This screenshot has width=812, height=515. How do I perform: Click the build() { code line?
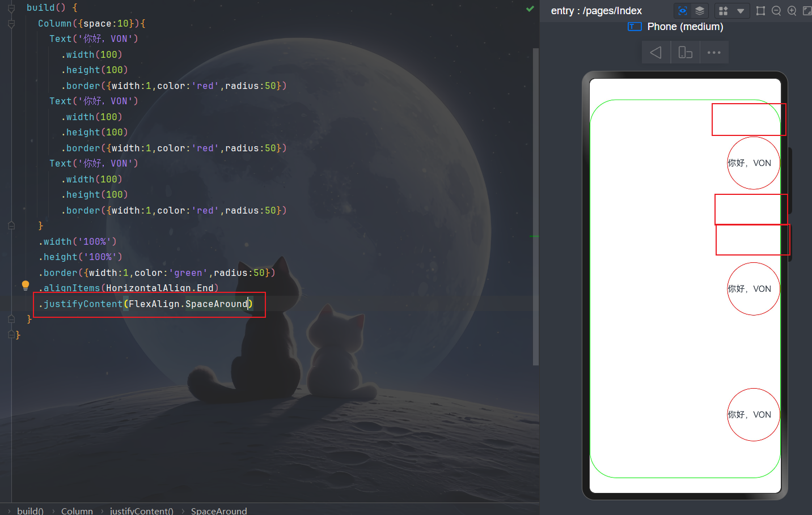(x=52, y=8)
